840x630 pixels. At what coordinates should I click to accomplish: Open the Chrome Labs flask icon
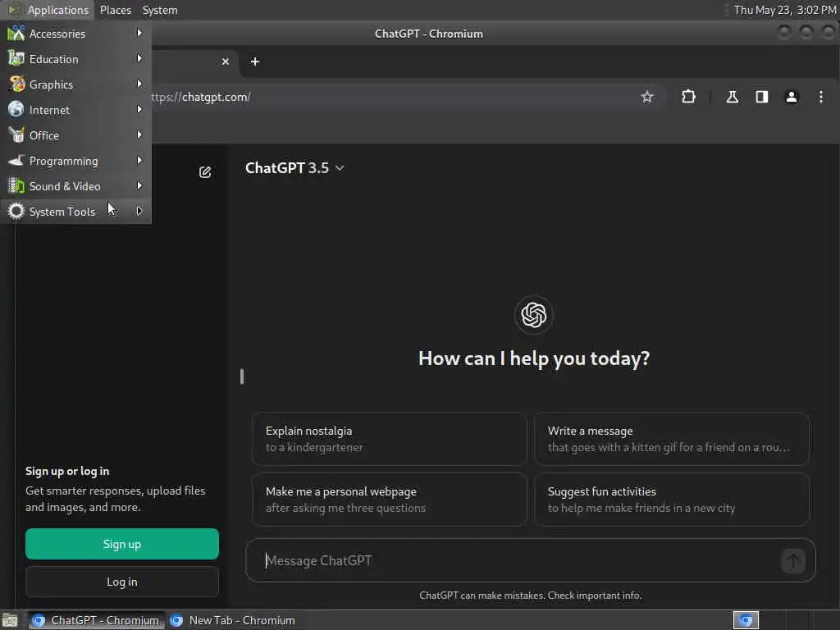coord(732,97)
